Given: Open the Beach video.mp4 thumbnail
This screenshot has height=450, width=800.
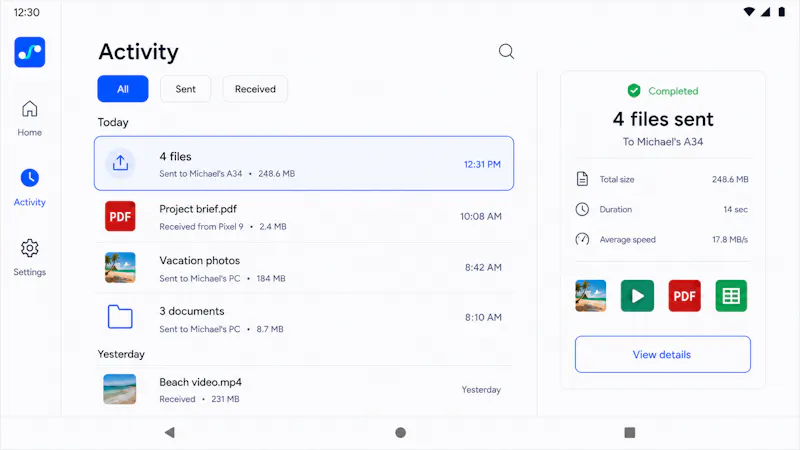Looking at the screenshot, I should coord(120,389).
